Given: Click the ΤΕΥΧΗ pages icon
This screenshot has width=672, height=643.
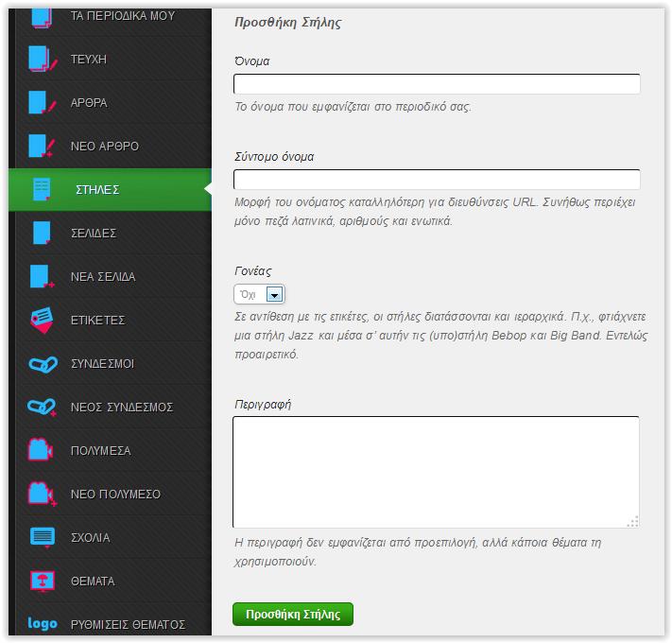Looking at the screenshot, I should coord(43,59).
